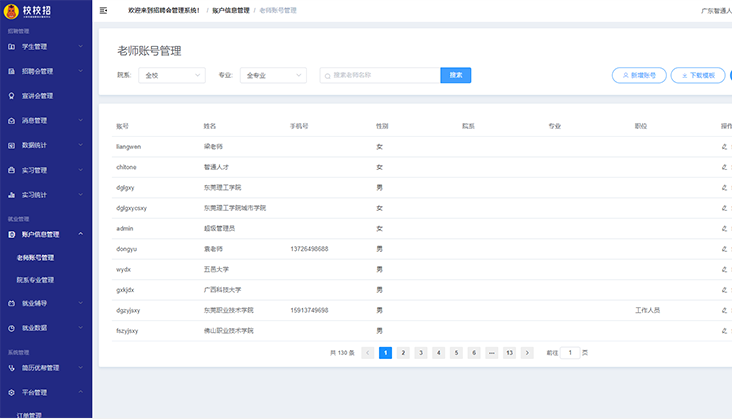This screenshot has width=732, height=419.
Task: Expand the 就业数据 menu
Action: click(x=80, y=328)
